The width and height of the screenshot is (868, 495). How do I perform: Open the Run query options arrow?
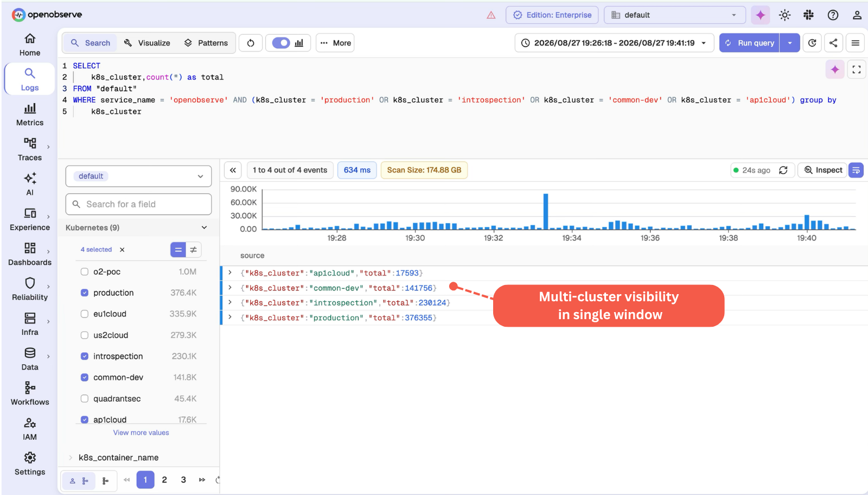click(790, 43)
